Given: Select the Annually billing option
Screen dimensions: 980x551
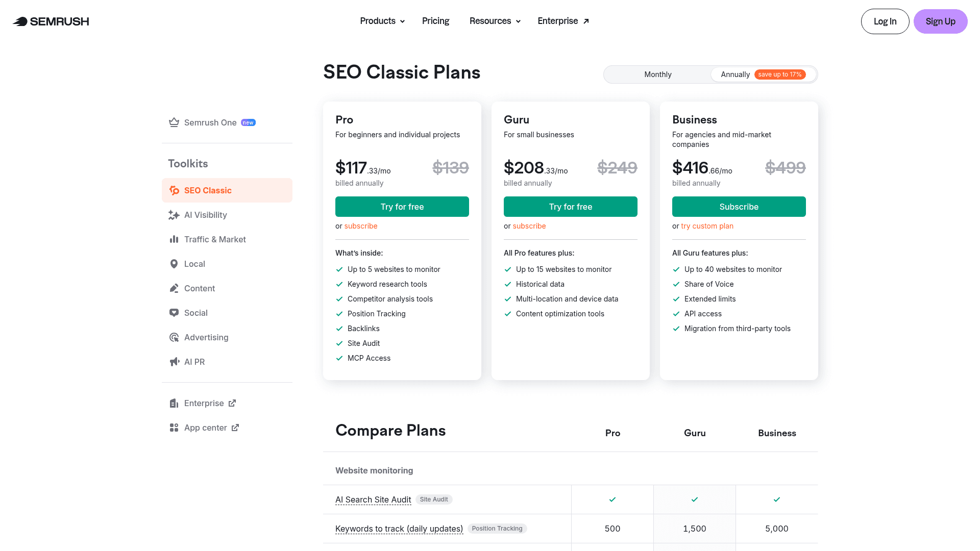Looking at the screenshot, I should pyautogui.click(x=735, y=74).
